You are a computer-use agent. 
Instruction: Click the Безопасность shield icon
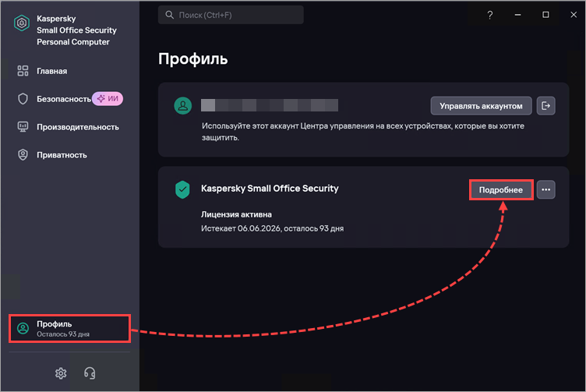pyautogui.click(x=23, y=99)
